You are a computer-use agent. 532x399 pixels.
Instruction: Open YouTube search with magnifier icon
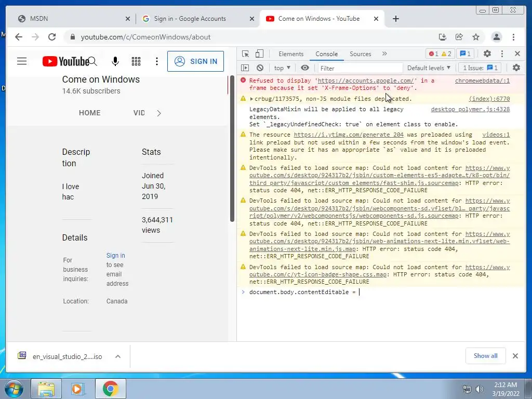click(93, 61)
